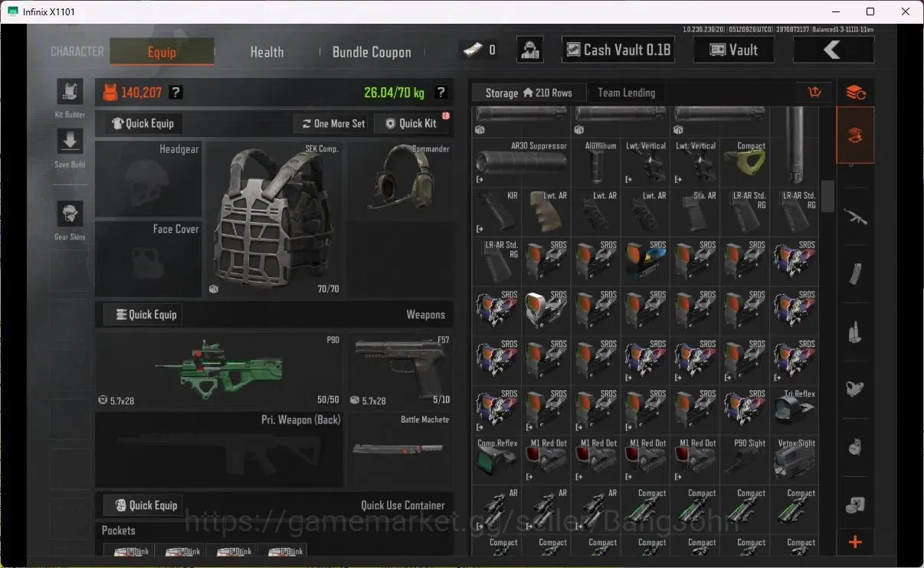The width and height of the screenshot is (924, 568).
Task: Open the Team Lending tab
Action: 626,93
